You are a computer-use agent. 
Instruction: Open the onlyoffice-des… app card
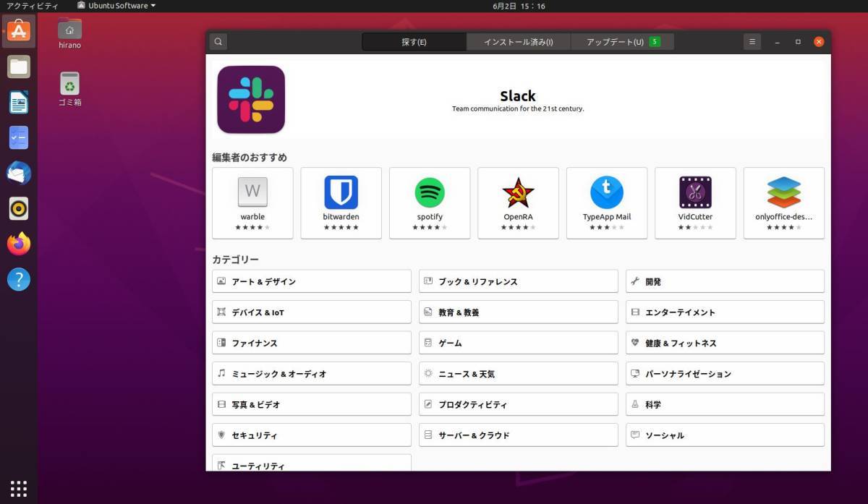(x=784, y=203)
